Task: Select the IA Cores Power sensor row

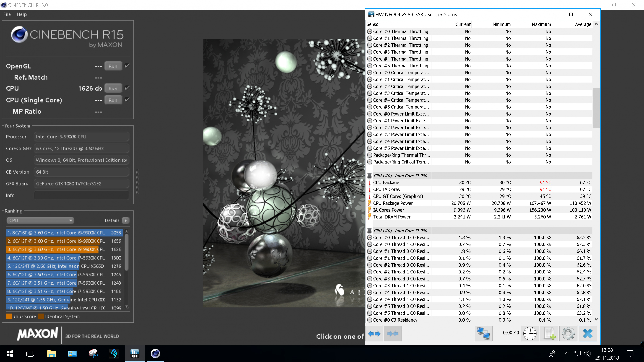Action: tap(479, 210)
